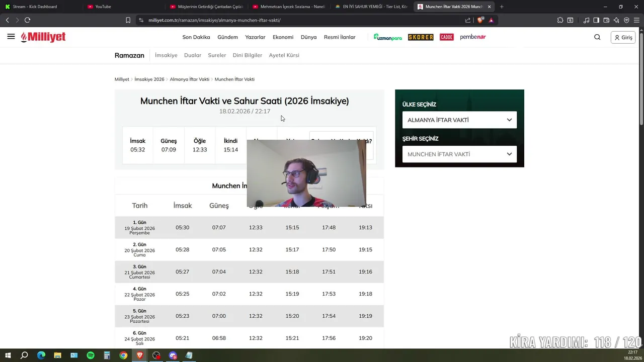This screenshot has height=362, width=644.
Task: Expand the Munchen İftar Vakti city dropdown
Action: click(x=459, y=154)
